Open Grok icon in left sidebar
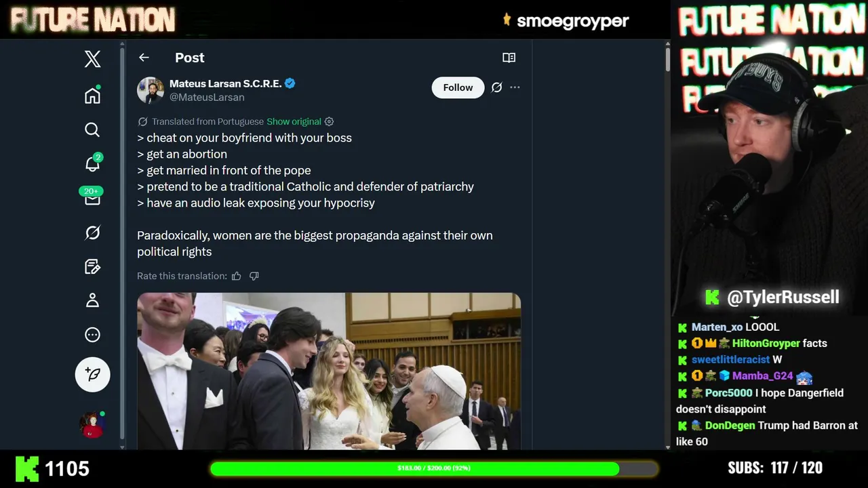The height and width of the screenshot is (488, 868). [x=93, y=232]
